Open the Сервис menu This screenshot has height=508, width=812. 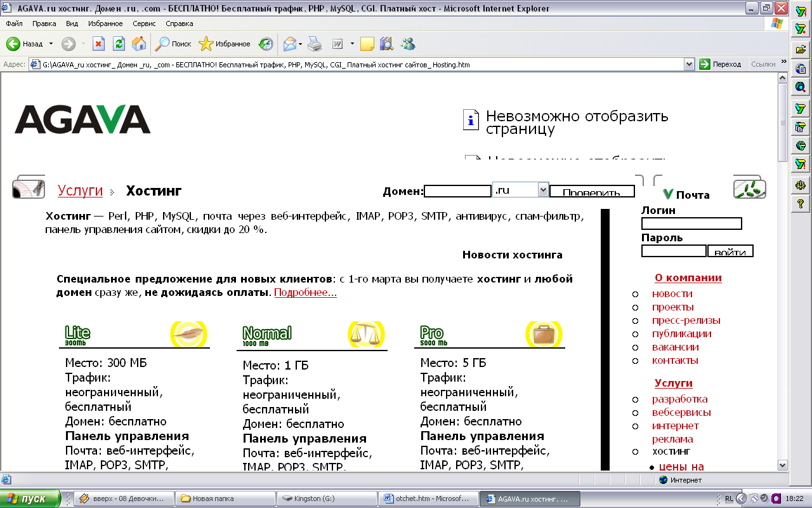click(x=145, y=23)
